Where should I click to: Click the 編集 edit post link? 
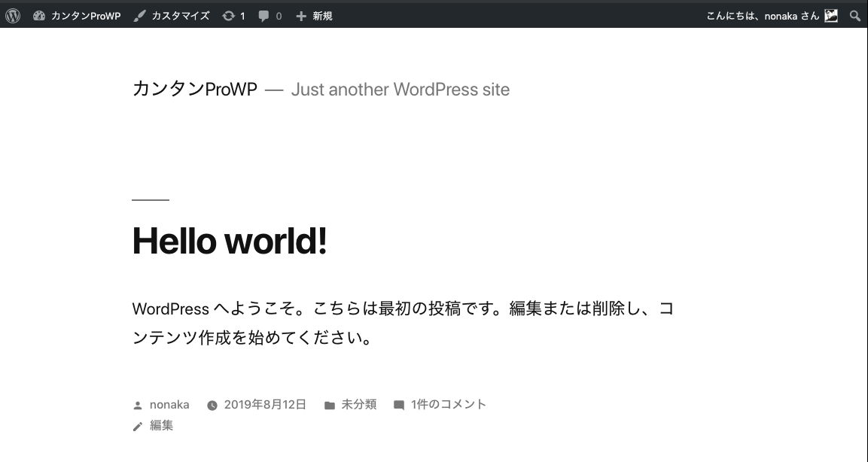click(x=162, y=425)
